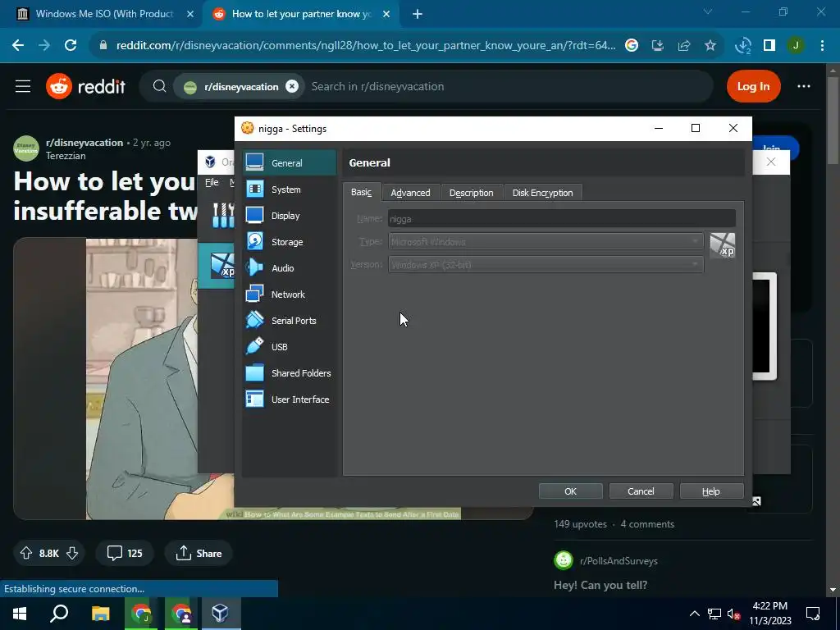Image resolution: width=840 pixels, height=630 pixels.
Task: Open the Network settings category
Action: (x=290, y=294)
